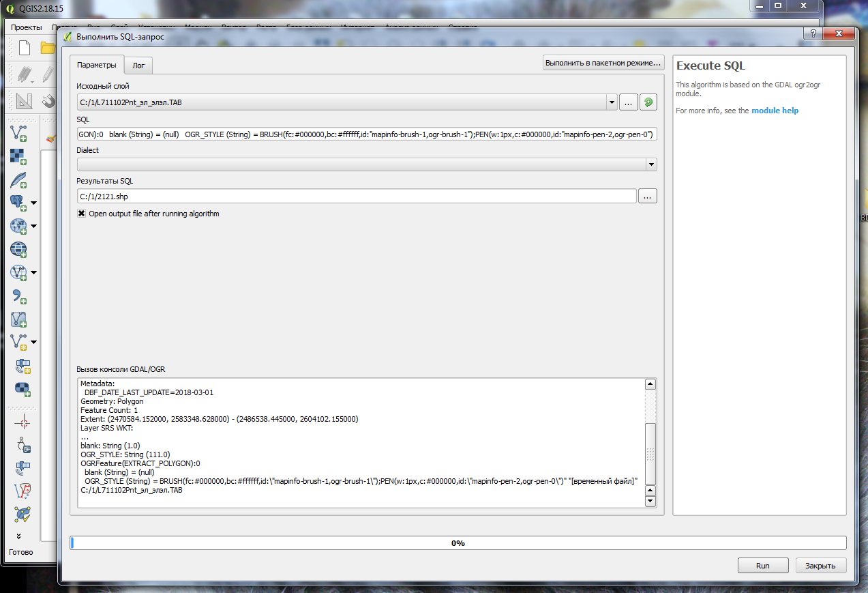Click Create GPX layer icon with star
The image size is (868, 593).
tap(23, 366)
